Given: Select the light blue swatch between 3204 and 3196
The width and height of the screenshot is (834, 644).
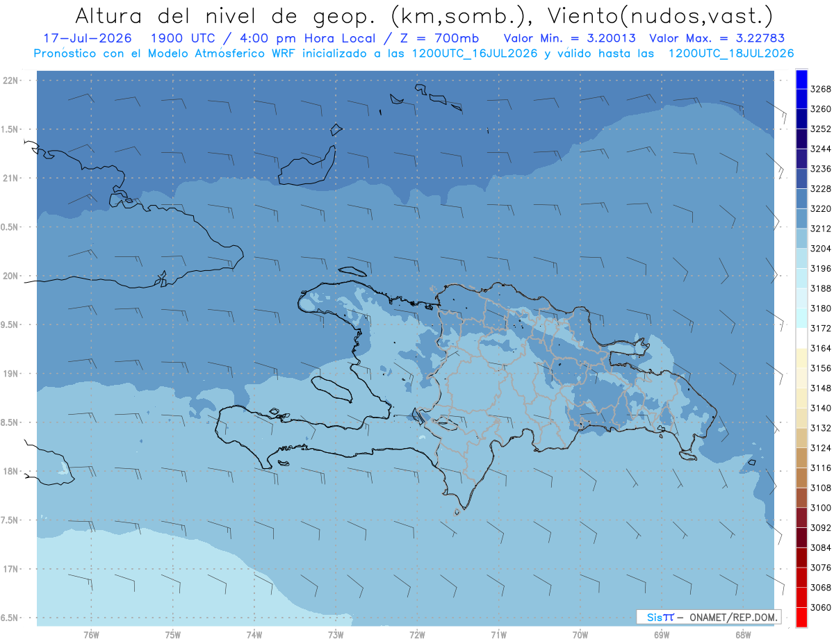Looking at the screenshot, I should [801, 258].
